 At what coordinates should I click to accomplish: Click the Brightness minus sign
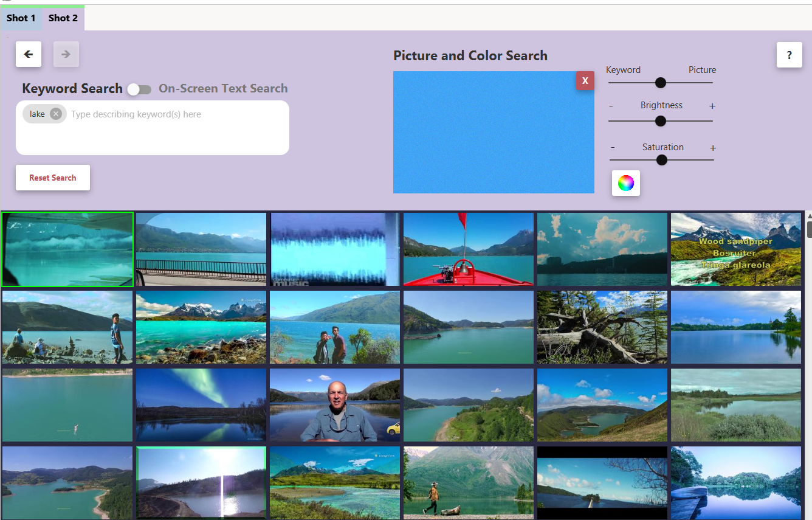[611, 106]
